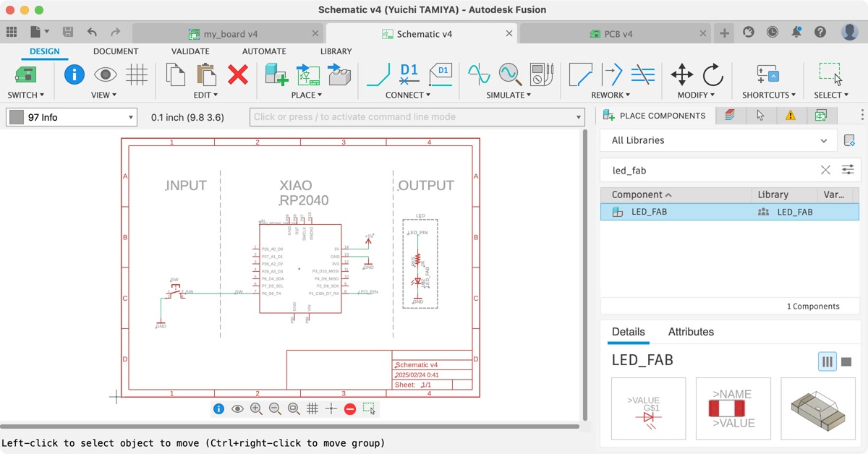This screenshot has height=454, width=868.
Task: Switch to the VALIDATE ribbon tab
Action: pos(190,51)
